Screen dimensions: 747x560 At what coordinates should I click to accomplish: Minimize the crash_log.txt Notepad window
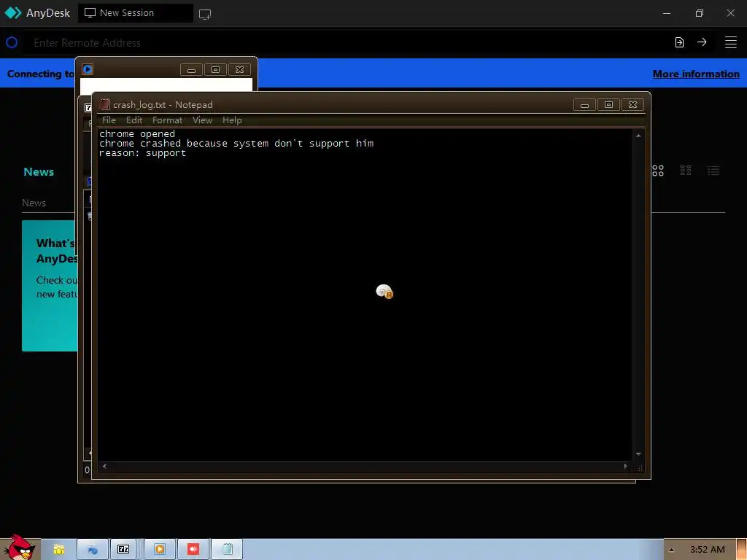tap(584, 105)
